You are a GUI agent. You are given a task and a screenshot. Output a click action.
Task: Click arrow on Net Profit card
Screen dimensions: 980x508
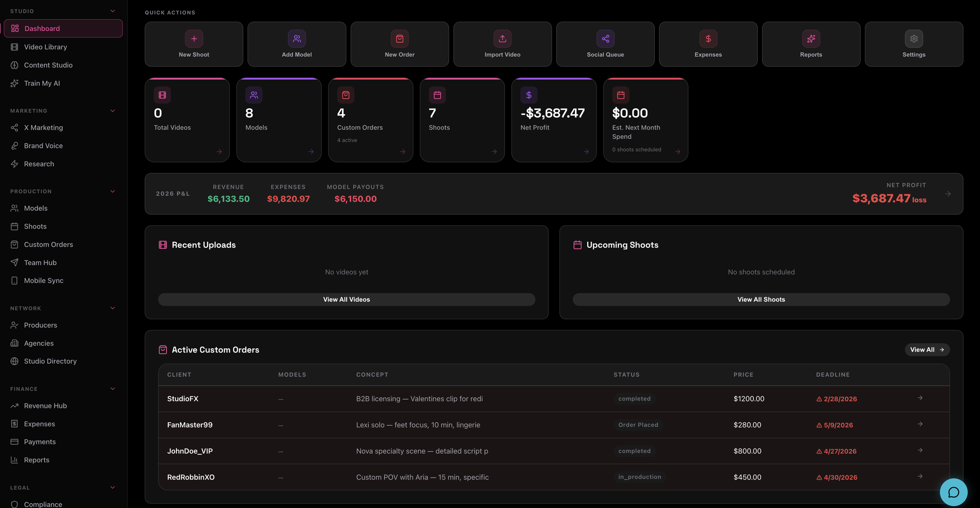586,152
